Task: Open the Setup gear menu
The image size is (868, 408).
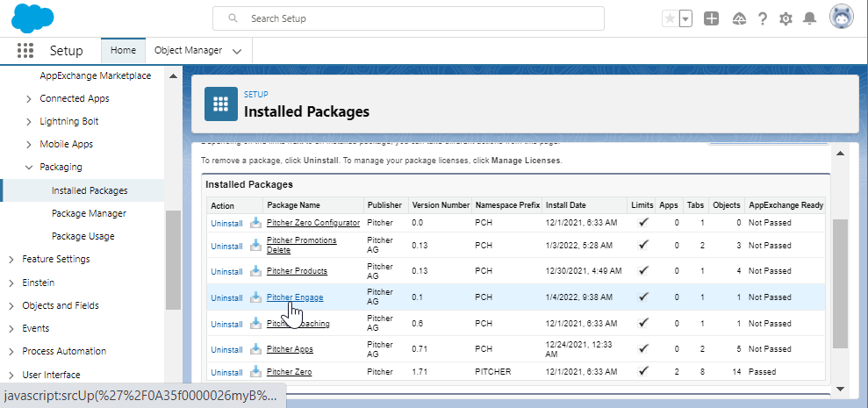Action: (786, 18)
